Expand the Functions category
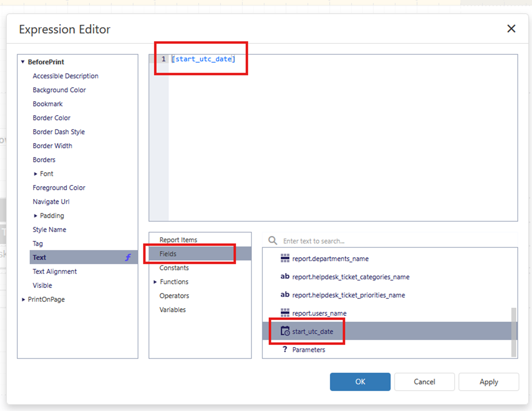This screenshot has width=532, height=411. (x=155, y=282)
